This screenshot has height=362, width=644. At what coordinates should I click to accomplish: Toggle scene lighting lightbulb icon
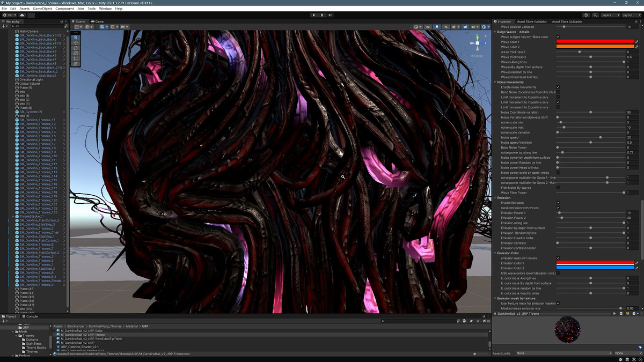pos(436,27)
